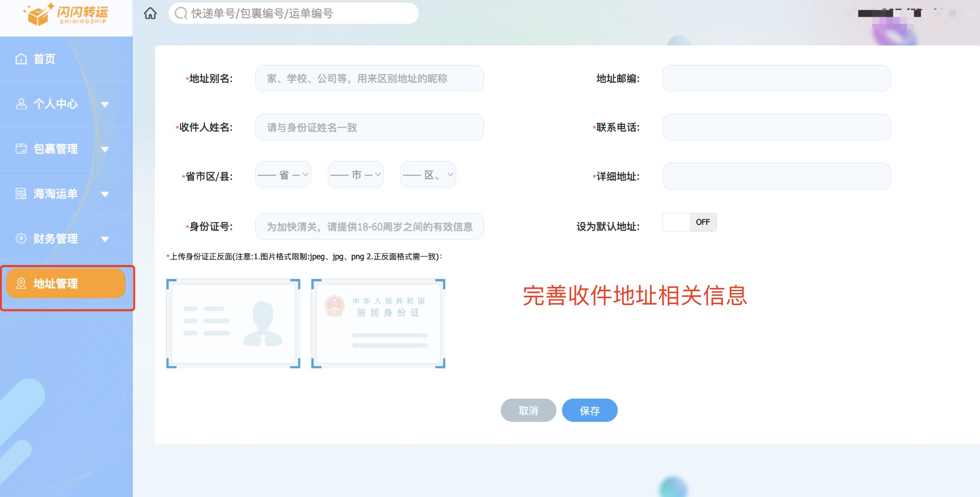980x497 pixels.
Task: Open the 省 province dropdown
Action: tap(283, 175)
